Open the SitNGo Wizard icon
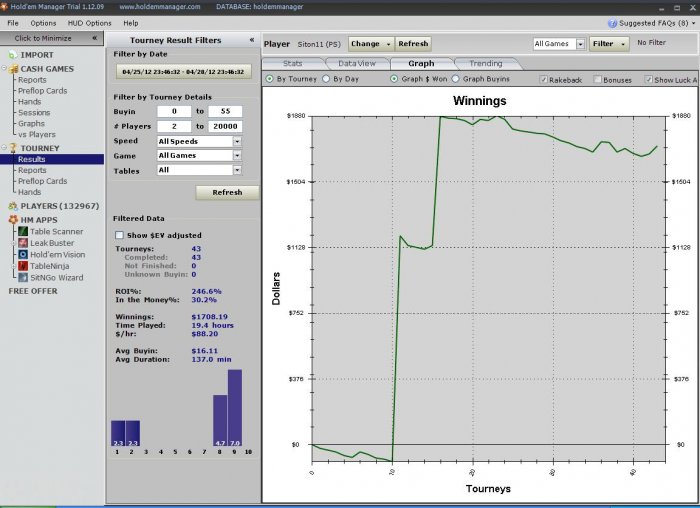Image resolution: width=700 pixels, height=508 pixels. pos(23,278)
